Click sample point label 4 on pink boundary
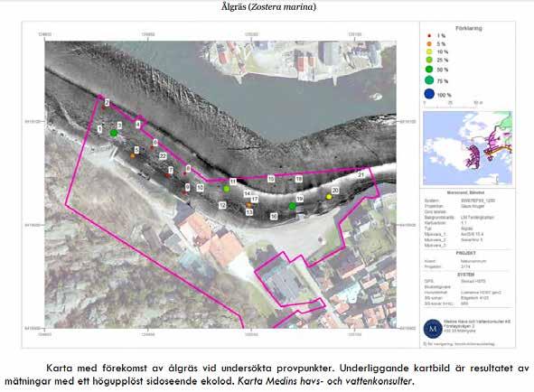This screenshot has height=392, width=534. (138, 125)
